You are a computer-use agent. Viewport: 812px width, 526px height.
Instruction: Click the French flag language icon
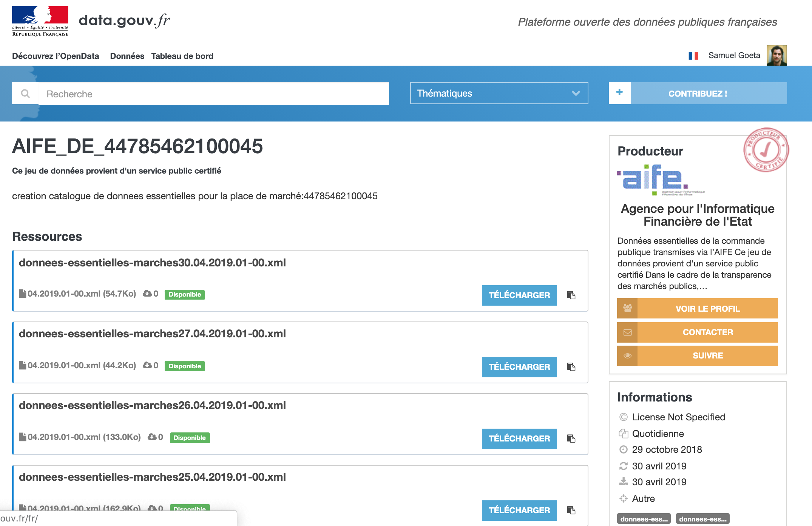(693, 56)
